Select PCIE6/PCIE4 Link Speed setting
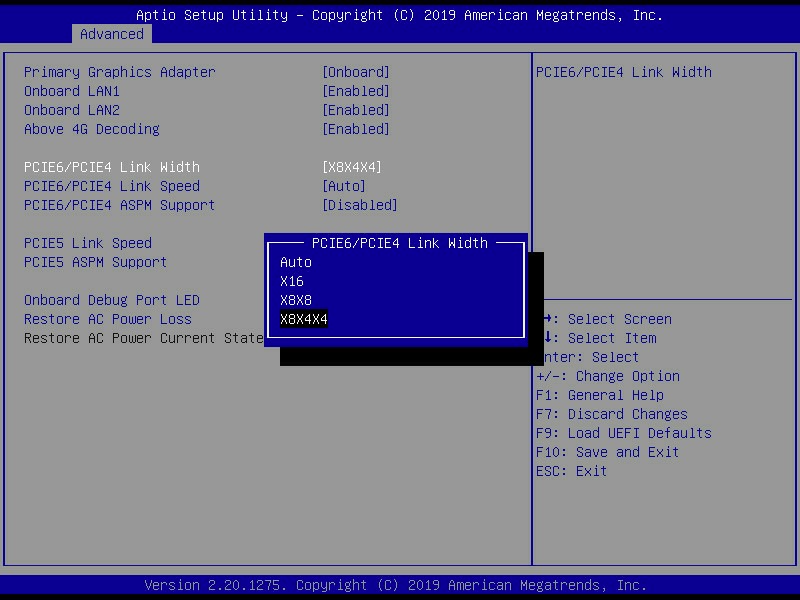This screenshot has width=800, height=600. coord(112,186)
